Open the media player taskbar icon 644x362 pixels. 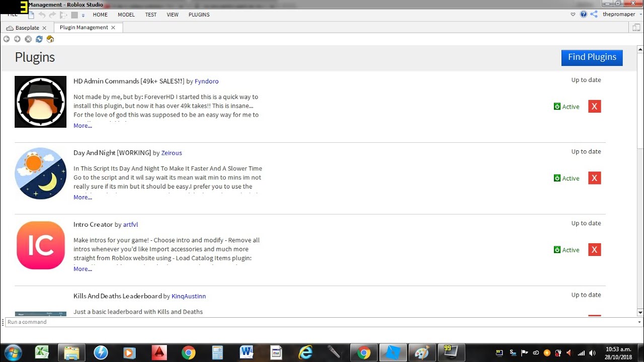(x=130, y=352)
